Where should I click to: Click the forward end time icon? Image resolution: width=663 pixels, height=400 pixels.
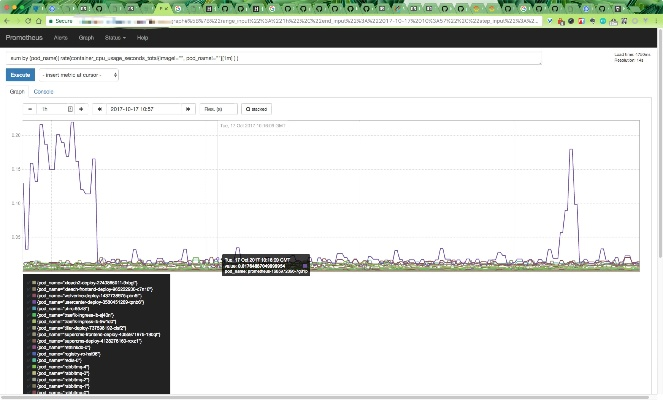tap(187, 108)
